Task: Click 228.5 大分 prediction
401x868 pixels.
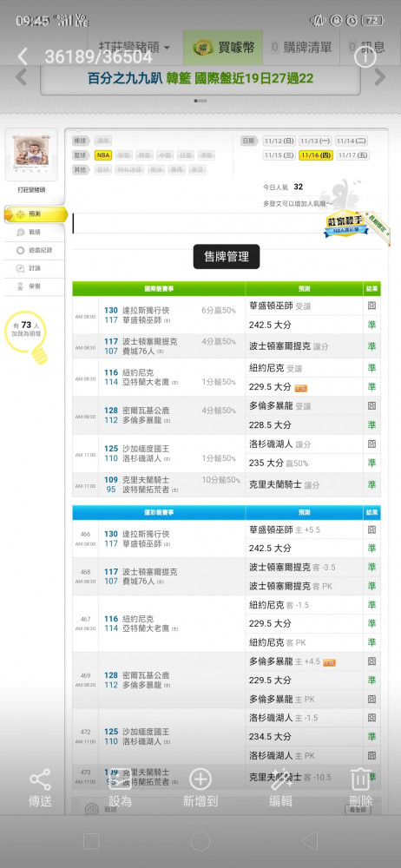Action: pos(270,425)
